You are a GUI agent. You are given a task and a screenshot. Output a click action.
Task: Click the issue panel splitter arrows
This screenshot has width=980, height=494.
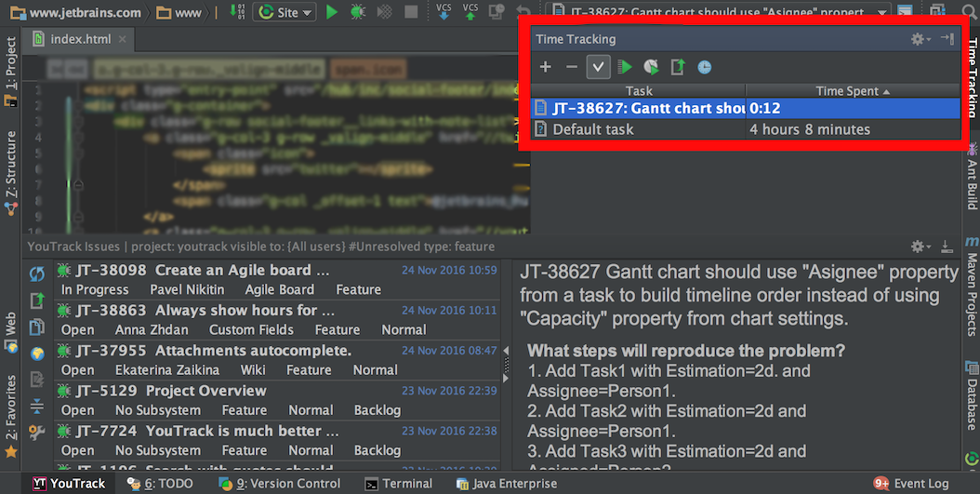(x=506, y=364)
